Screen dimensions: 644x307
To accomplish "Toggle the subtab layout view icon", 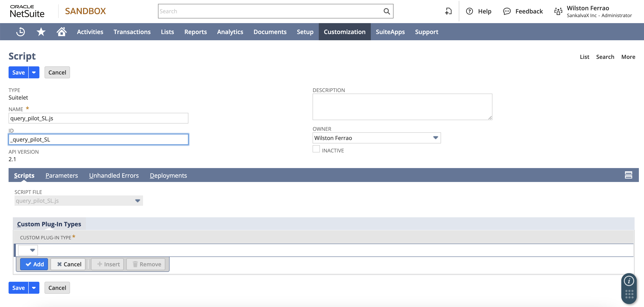I will (x=629, y=175).
